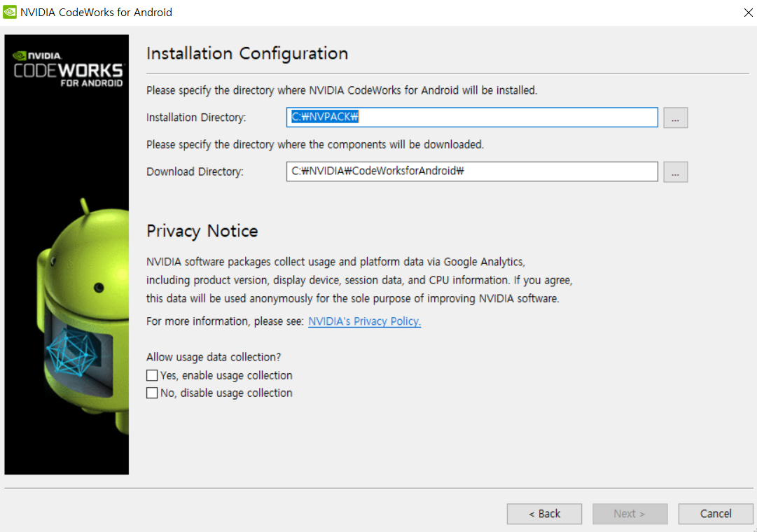This screenshot has height=532, width=757.
Task: Click the Installation Directory text field
Action: coord(472,118)
